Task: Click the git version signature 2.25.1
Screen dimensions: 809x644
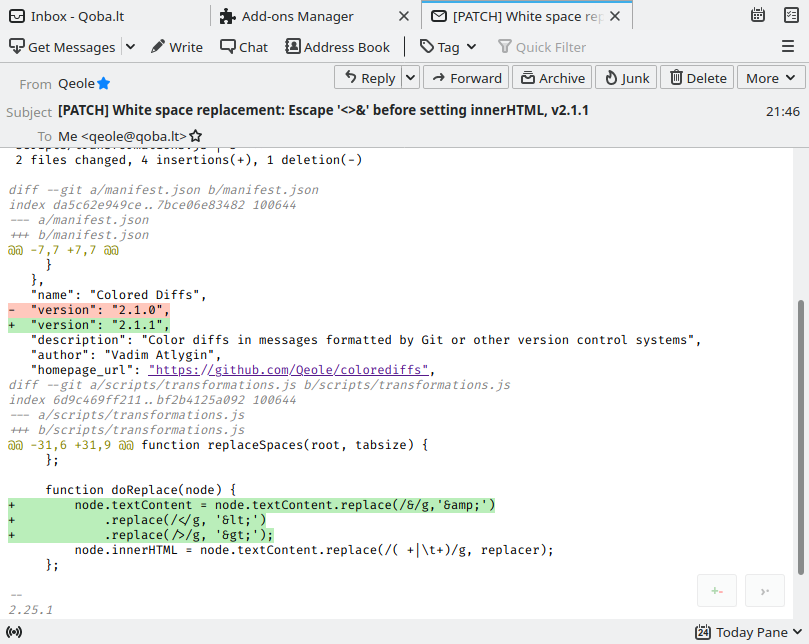Action: pyautogui.click(x=30, y=610)
